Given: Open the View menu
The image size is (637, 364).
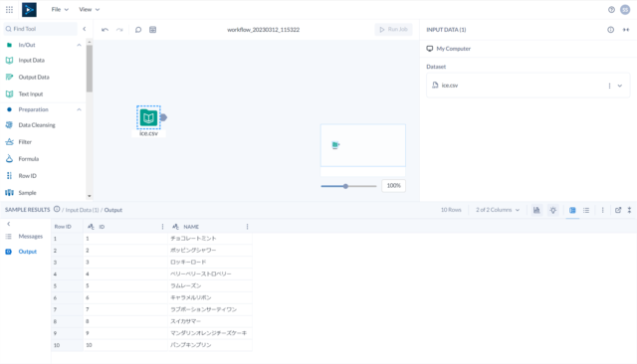Looking at the screenshot, I should (x=89, y=9).
